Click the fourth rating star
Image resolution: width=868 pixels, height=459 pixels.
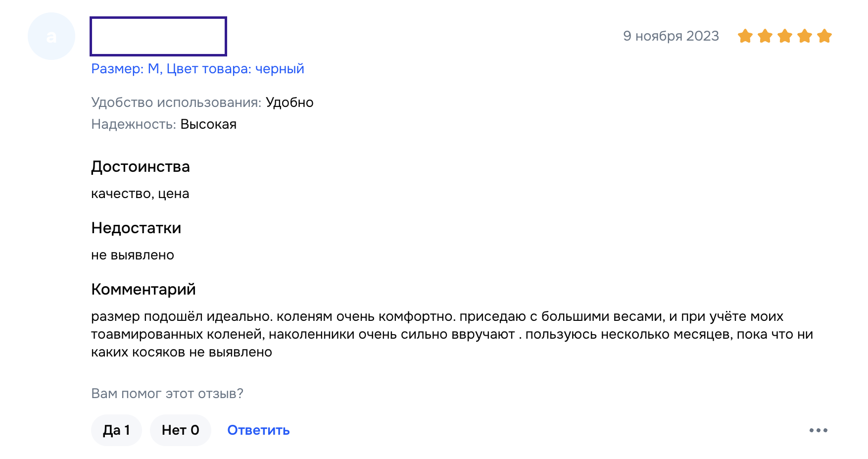805,36
